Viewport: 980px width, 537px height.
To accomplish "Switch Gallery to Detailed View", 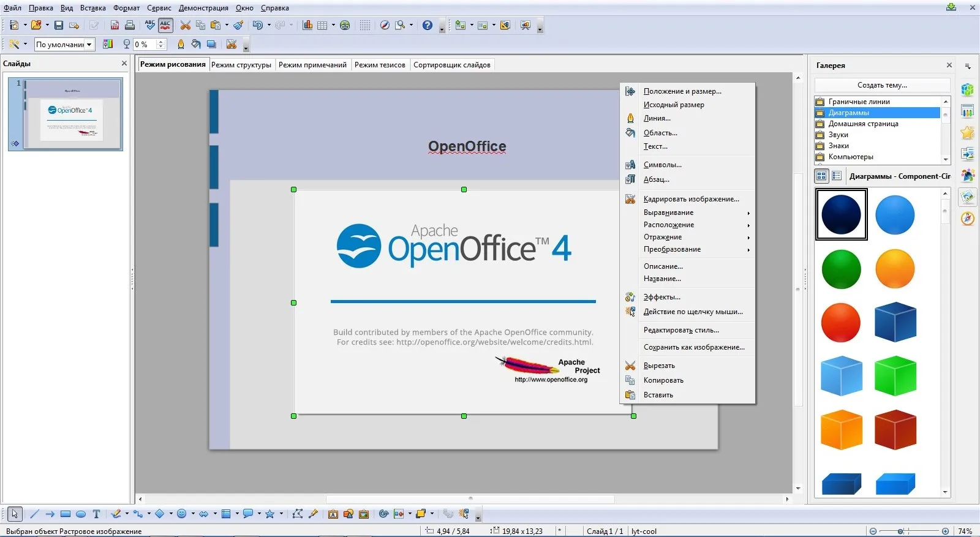I will pyautogui.click(x=837, y=176).
